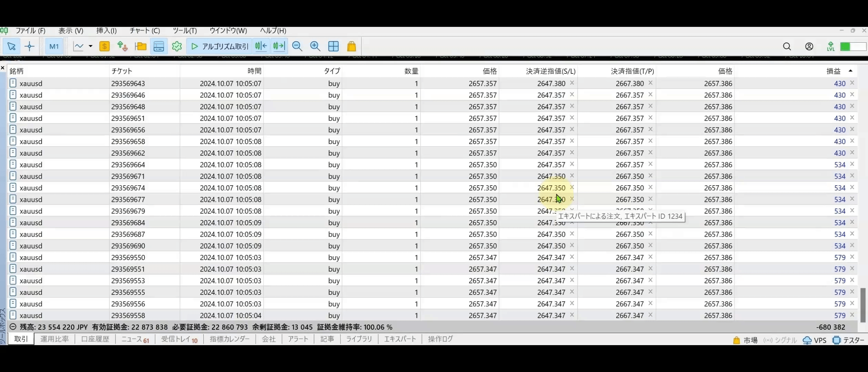This screenshot has height=372, width=868.
Task: Open the search magnifier icon
Action: [787, 46]
